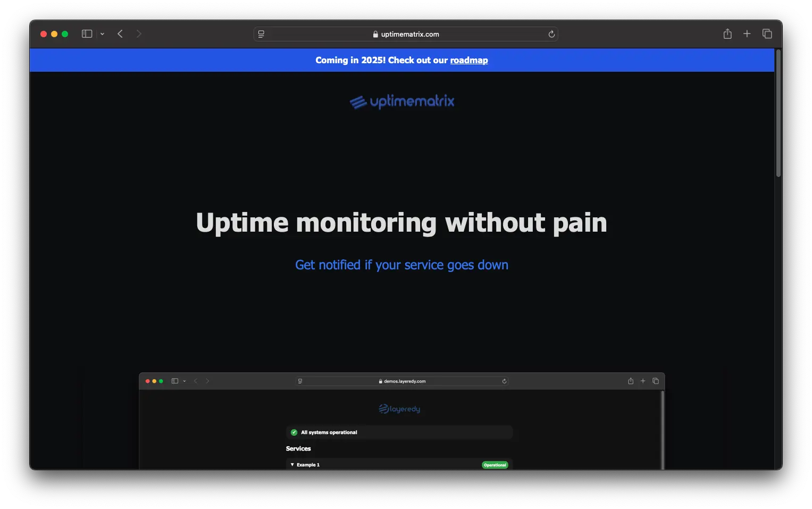Click the demo screenshot reload icon
The height and width of the screenshot is (509, 812).
pos(504,381)
